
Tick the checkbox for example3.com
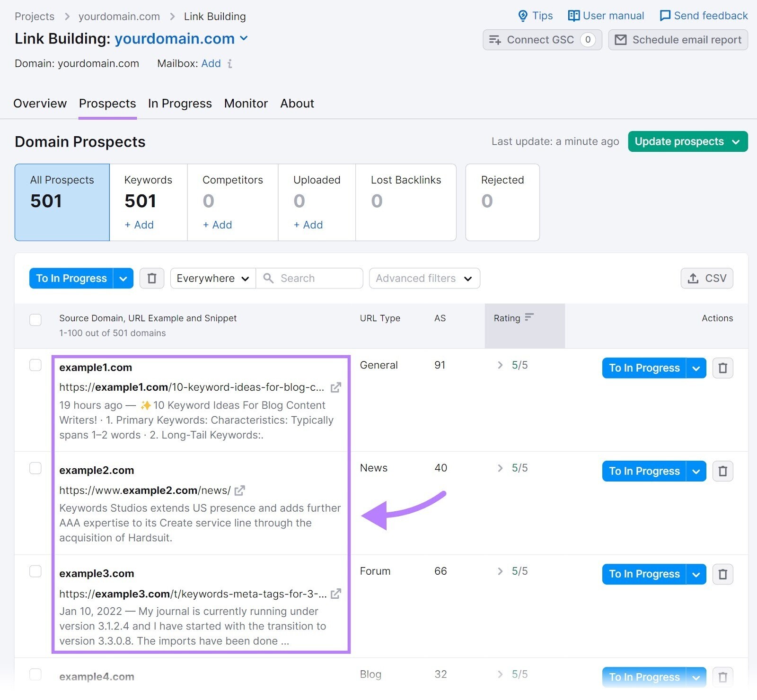pos(35,571)
